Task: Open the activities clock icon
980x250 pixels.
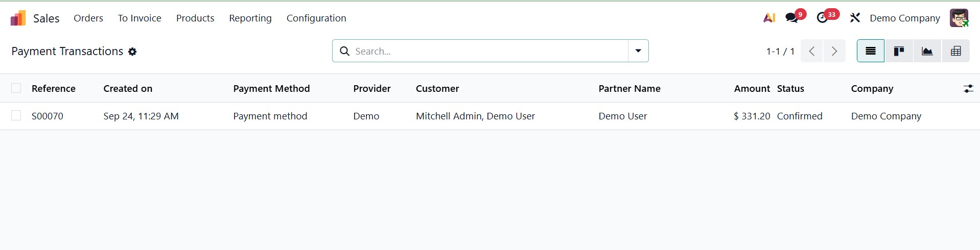Action: coord(822,18)
